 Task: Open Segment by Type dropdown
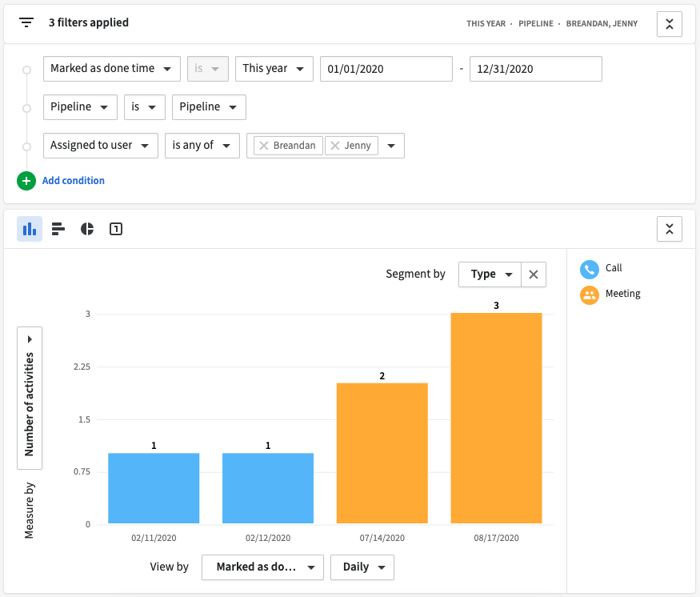pos(490,274)
